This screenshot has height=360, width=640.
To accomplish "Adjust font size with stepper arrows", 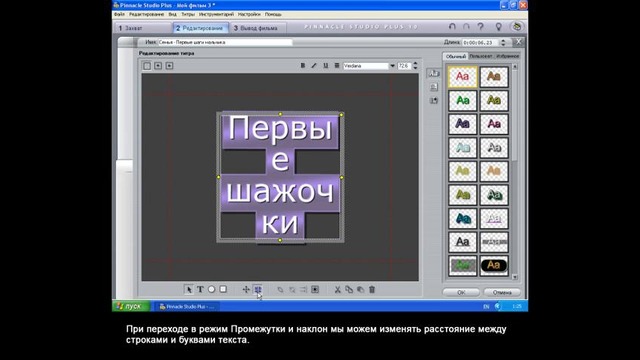I will (x=415, y=66).
